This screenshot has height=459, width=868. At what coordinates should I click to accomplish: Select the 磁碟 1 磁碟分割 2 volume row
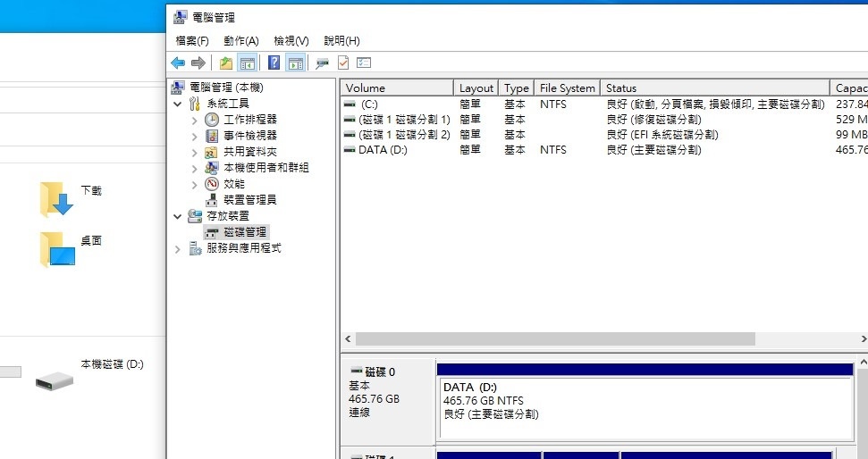point(604,134)
